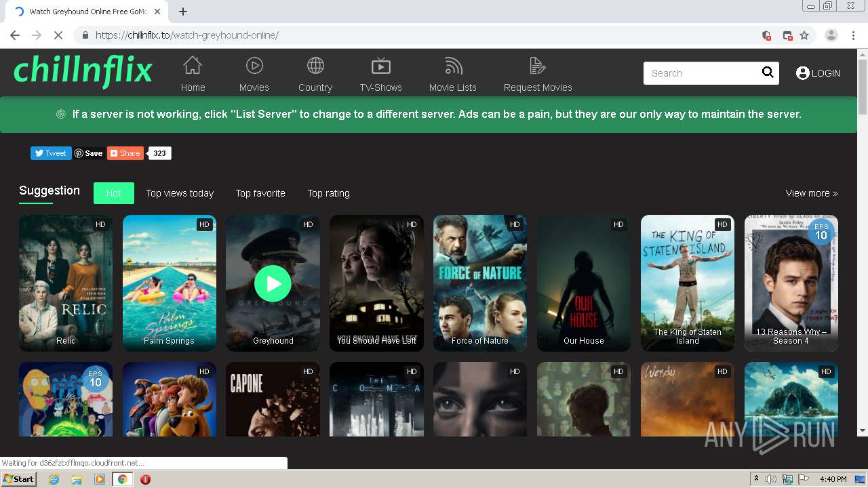Click the site padlock icon
The width and height of the screenshot is (868, 488).
(85, 35)
